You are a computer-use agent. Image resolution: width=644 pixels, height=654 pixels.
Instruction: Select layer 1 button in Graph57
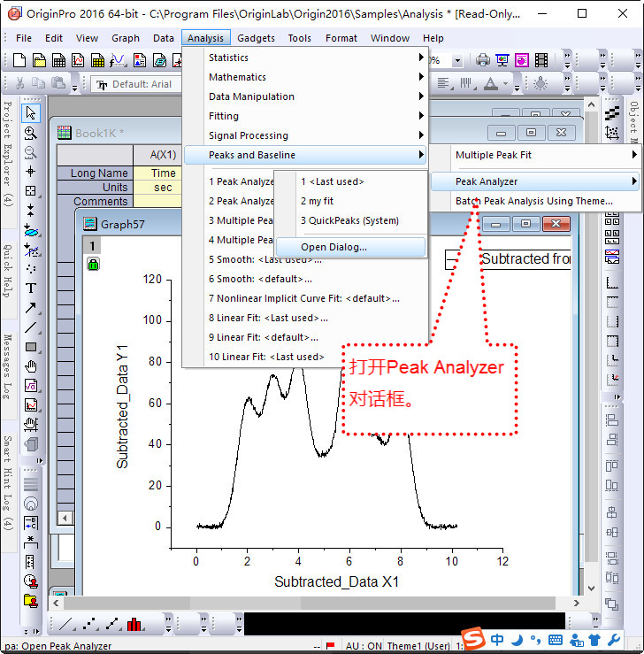(x=92, y=246)
